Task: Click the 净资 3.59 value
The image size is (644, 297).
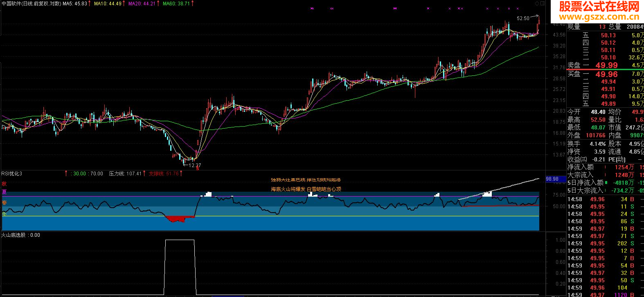Action: tap(599, 152)
